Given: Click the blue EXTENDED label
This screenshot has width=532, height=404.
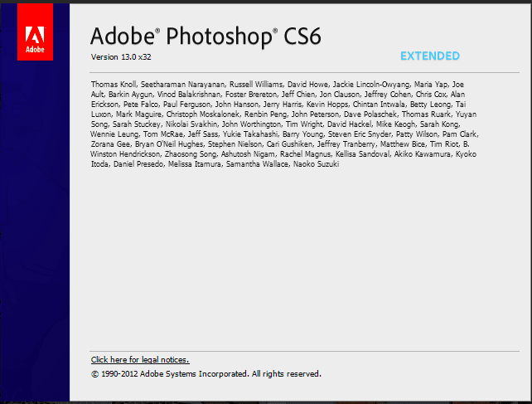Looking at the screenshot, I should [x=430, y=56].
